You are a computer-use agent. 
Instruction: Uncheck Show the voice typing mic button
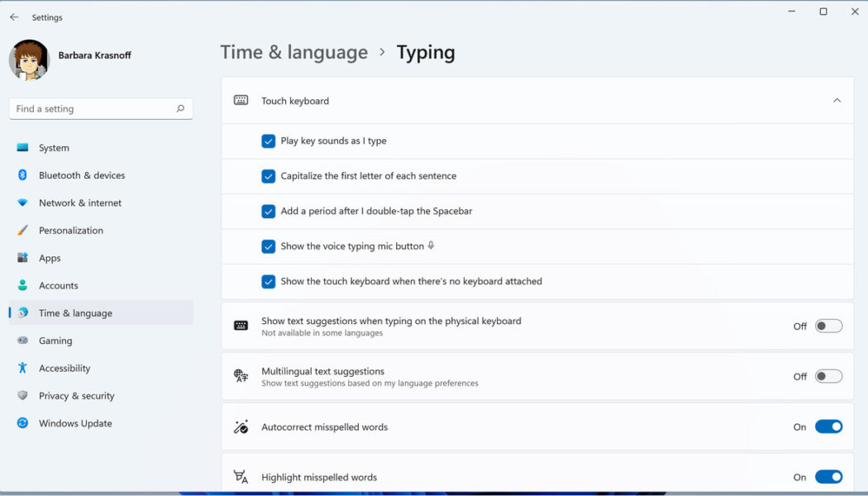(268, 246)
